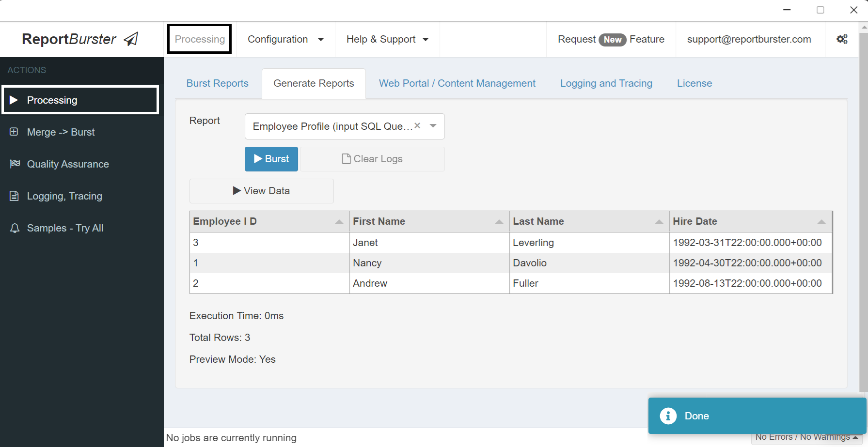This screenshot has width=868, height=447.
Task: Click the Merge -> Burst plus icon
Action: pyautogui.click(x=14, y=132)
